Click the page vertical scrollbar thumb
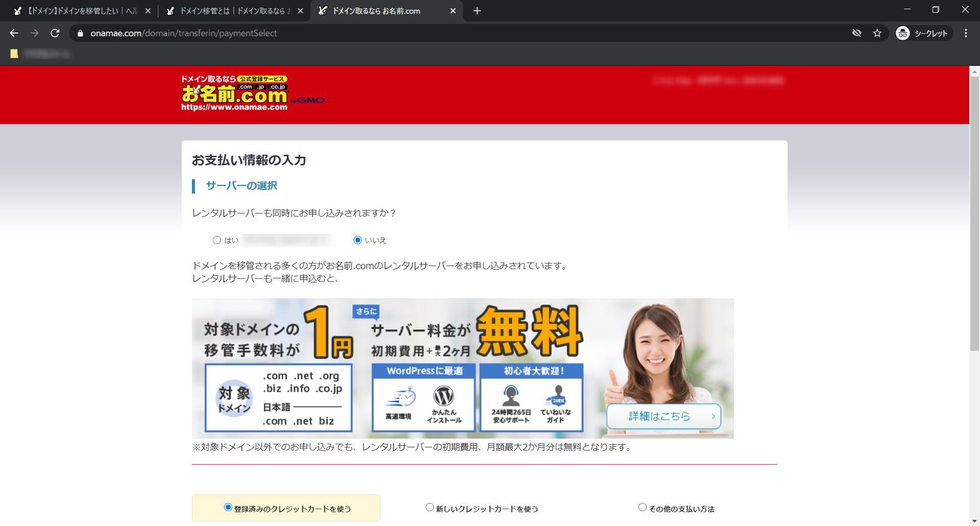980x526 pixels. click(x=974, y=213)
